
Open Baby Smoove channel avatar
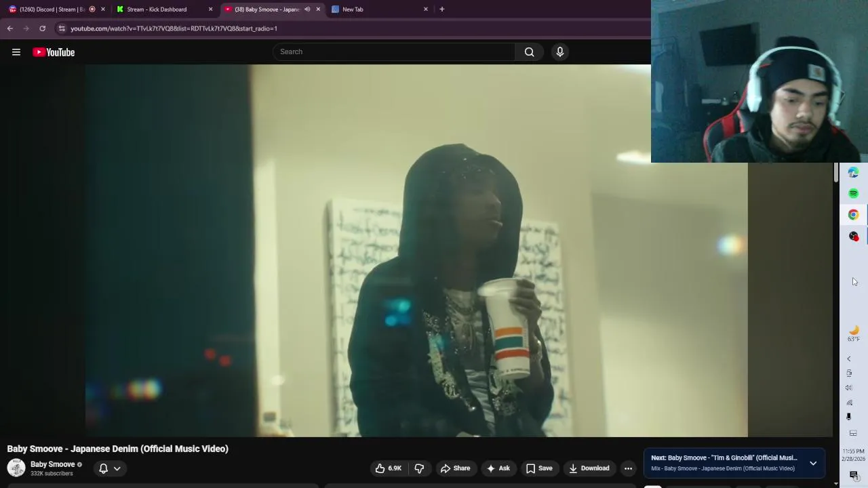[16, 468]
